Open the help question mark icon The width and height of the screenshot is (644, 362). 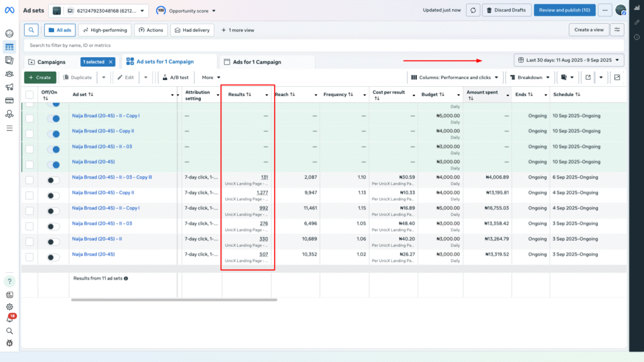pos(9,282)
